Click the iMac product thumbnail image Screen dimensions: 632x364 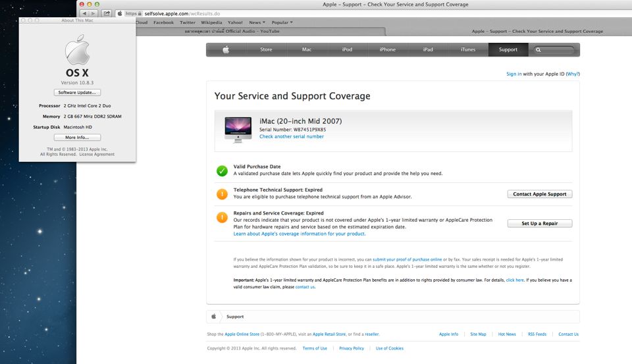tap(238, 130)
